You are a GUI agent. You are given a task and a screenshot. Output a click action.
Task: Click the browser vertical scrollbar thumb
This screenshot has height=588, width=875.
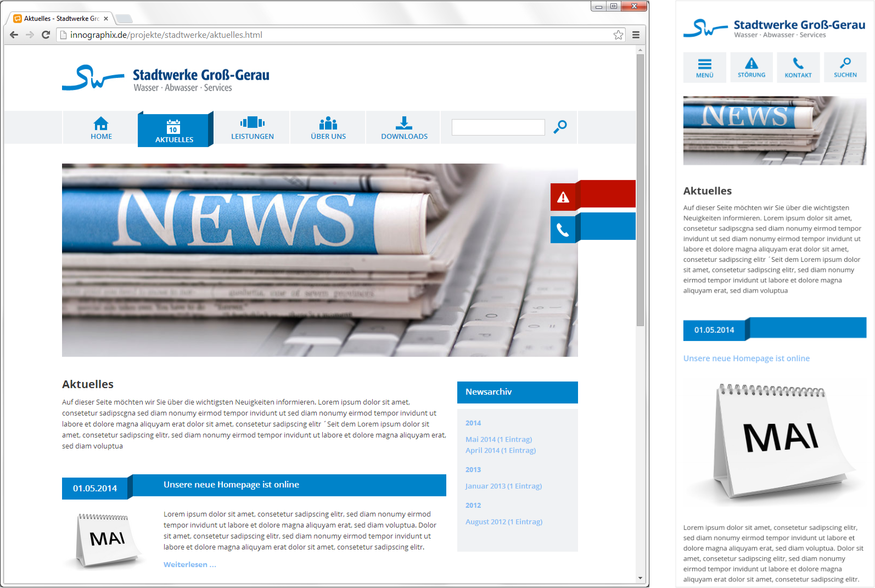click(640, 189)
